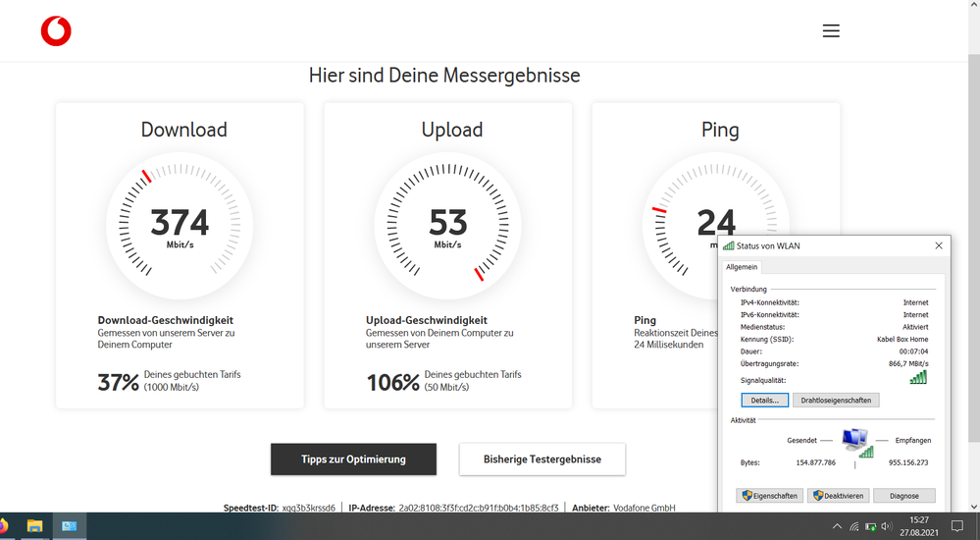Open the volume tray icon

tap(887, 526)
